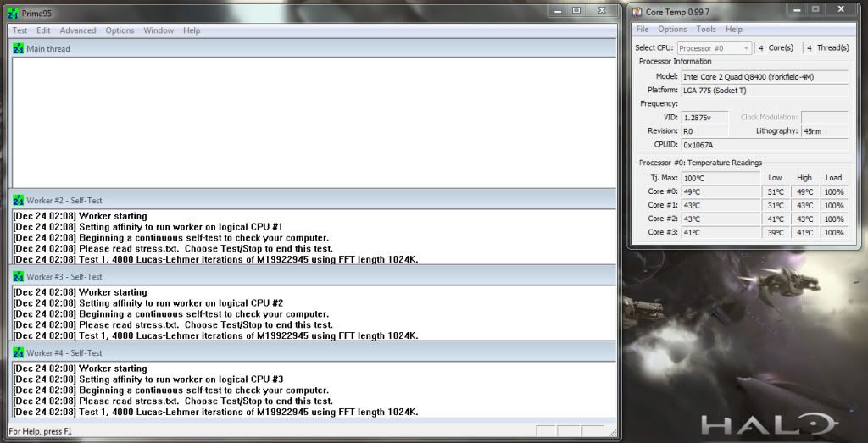This screenshot has width=868, height=443.
Task: Click the empty Clock Modulation field
Action: 824,117
